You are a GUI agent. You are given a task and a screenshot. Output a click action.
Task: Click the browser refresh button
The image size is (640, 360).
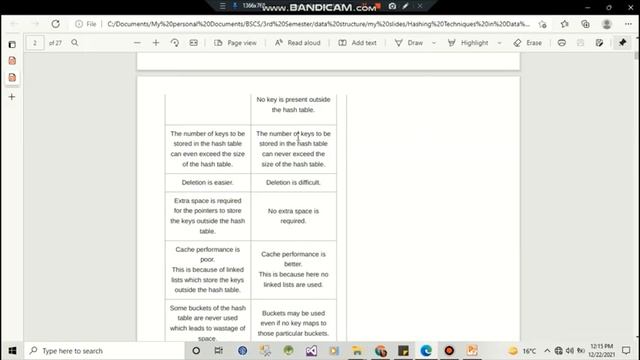point(56,24)
